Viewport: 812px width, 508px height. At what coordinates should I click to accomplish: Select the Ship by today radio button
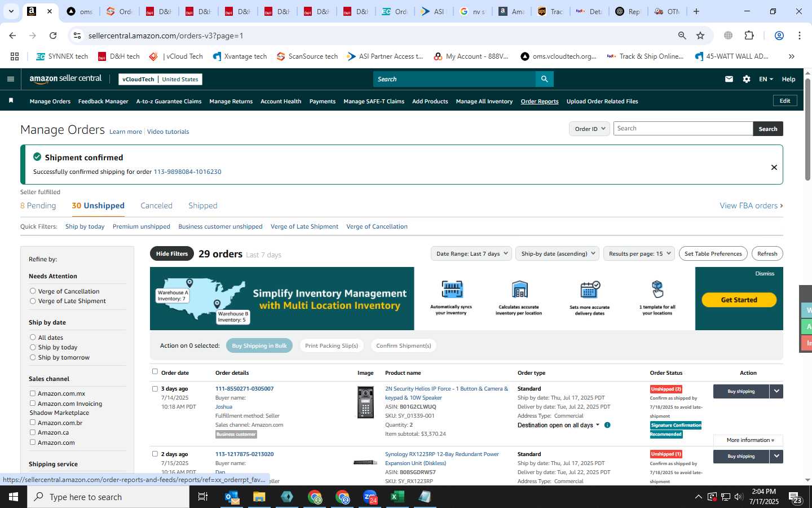(33, 347)
